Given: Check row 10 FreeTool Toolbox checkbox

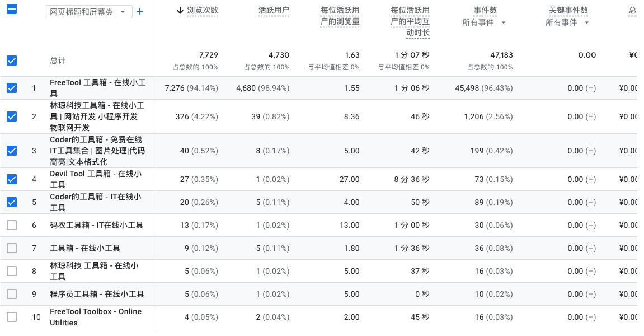Looking at the screenshot, I should tap(12, 317).
